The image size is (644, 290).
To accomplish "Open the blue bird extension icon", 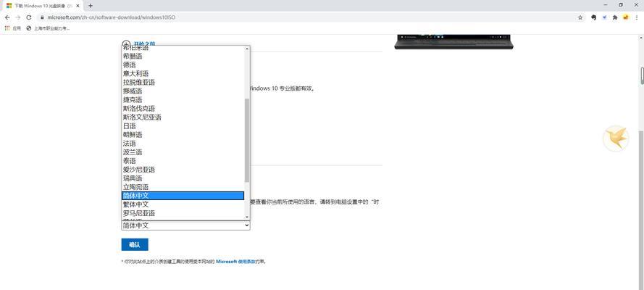I will [604, 17].
